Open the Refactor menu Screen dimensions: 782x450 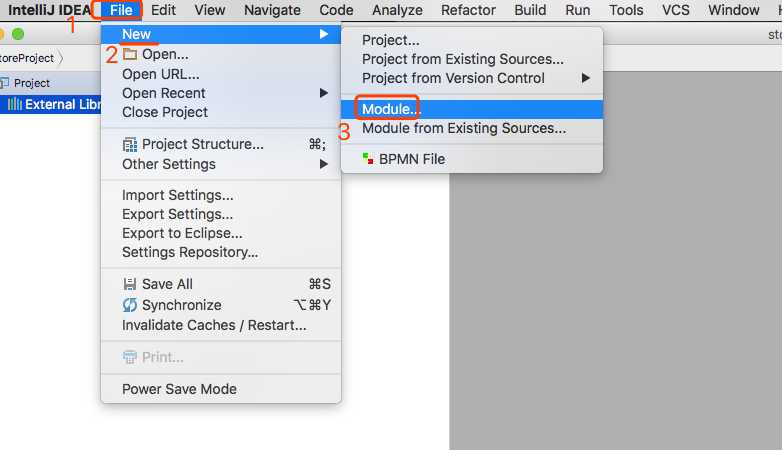click(468, 10)
